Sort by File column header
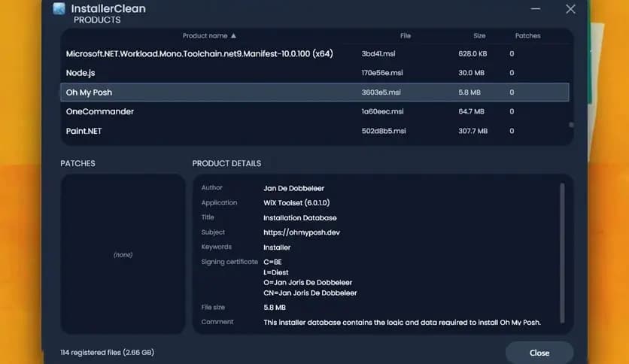 (x=405, y=35)
